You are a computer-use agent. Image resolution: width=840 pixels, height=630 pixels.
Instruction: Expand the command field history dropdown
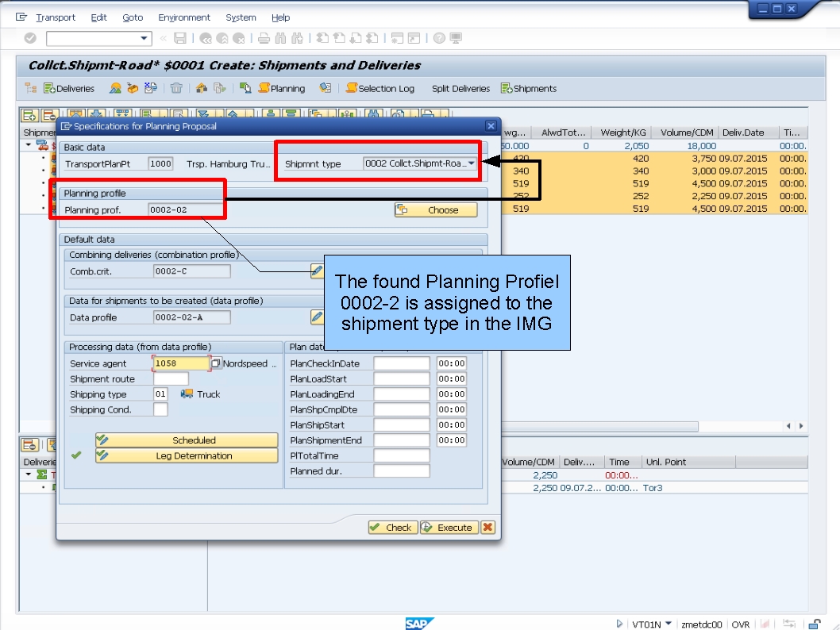point(143,37)
